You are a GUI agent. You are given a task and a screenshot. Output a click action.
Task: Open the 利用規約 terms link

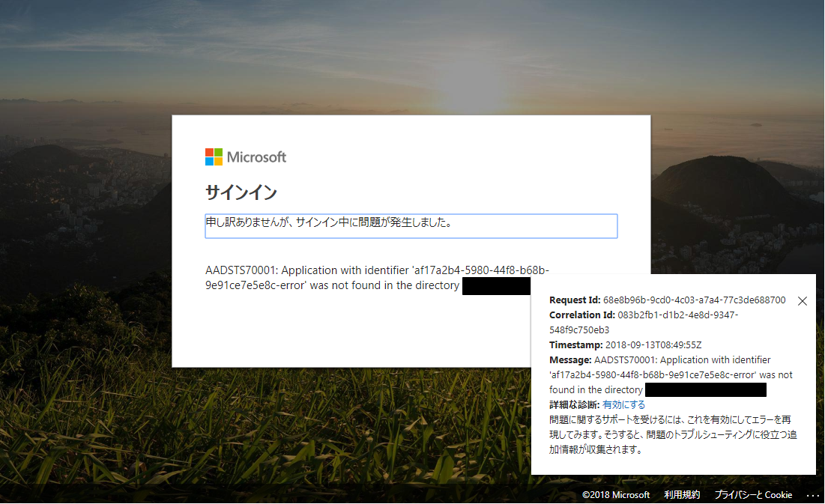coord(682,495)
